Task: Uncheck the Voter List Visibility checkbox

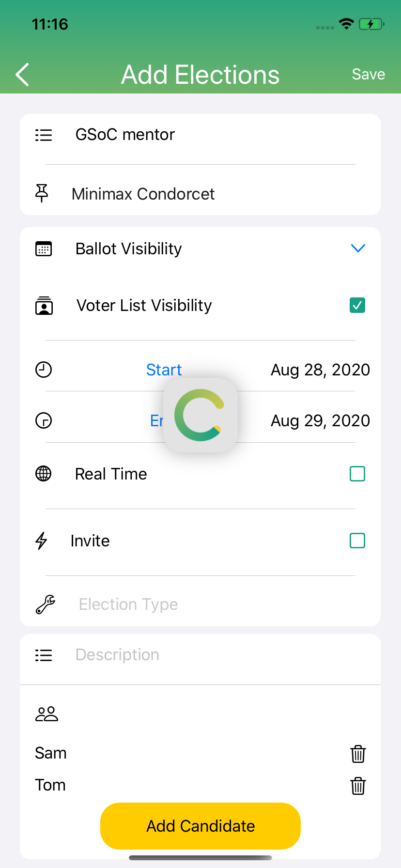Action: point(357,305)
